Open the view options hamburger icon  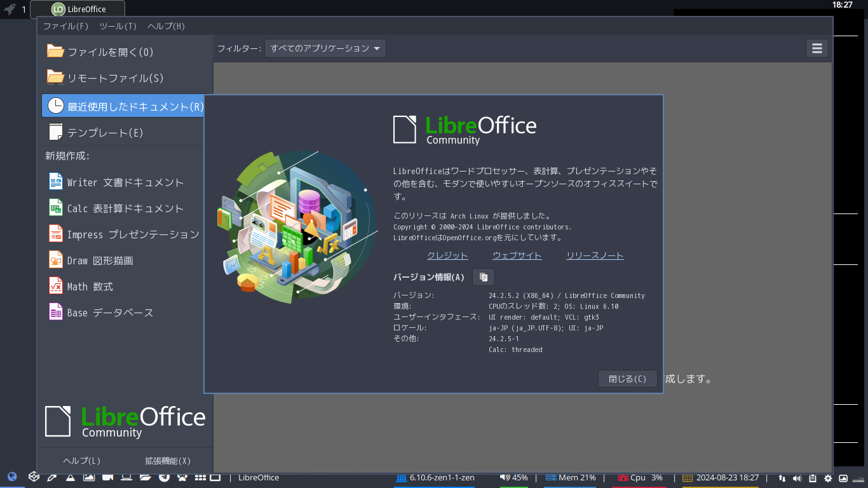[x=817, y=48]
